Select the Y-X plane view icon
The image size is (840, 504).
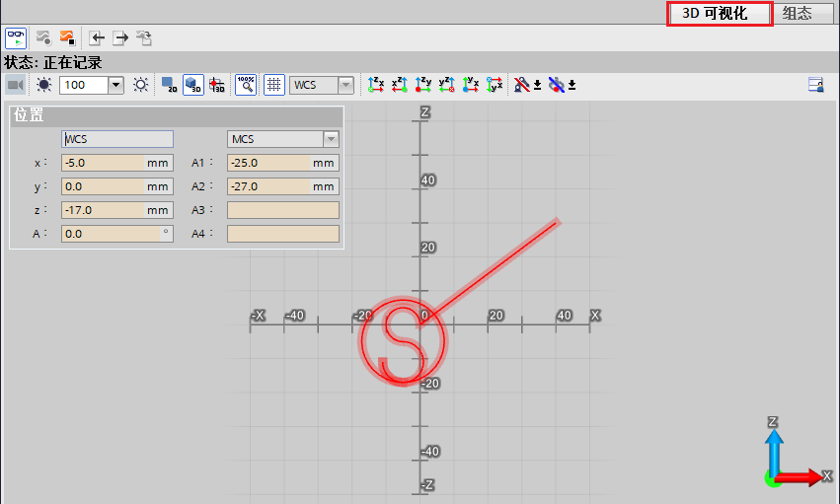click(x=471, y=85)
